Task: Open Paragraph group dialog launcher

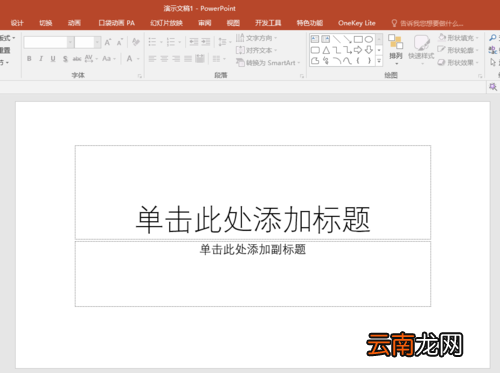Action: pyautogui.click(x=302, y=76)
